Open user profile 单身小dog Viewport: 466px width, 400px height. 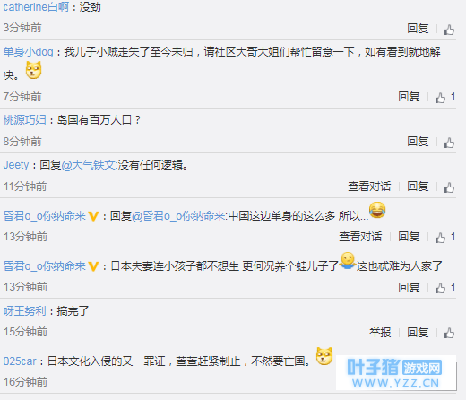tap(28, 52)
